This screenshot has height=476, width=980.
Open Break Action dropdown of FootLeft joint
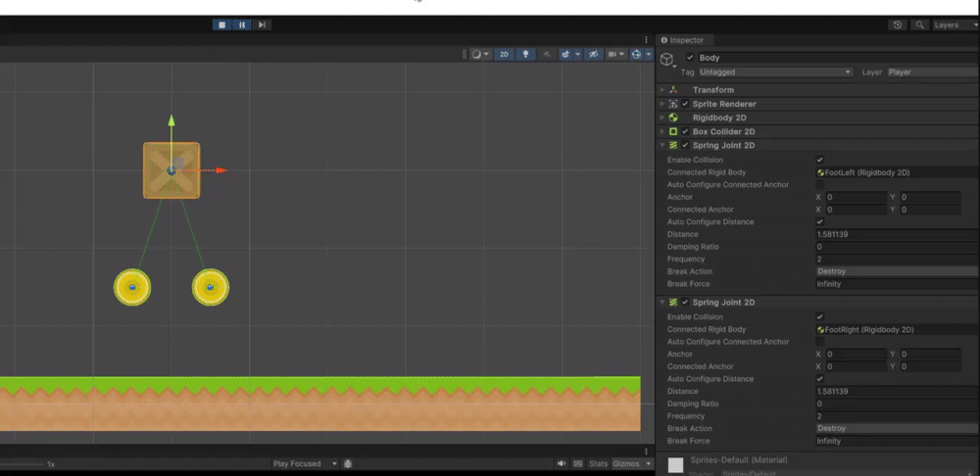click(x=898, y=271)
